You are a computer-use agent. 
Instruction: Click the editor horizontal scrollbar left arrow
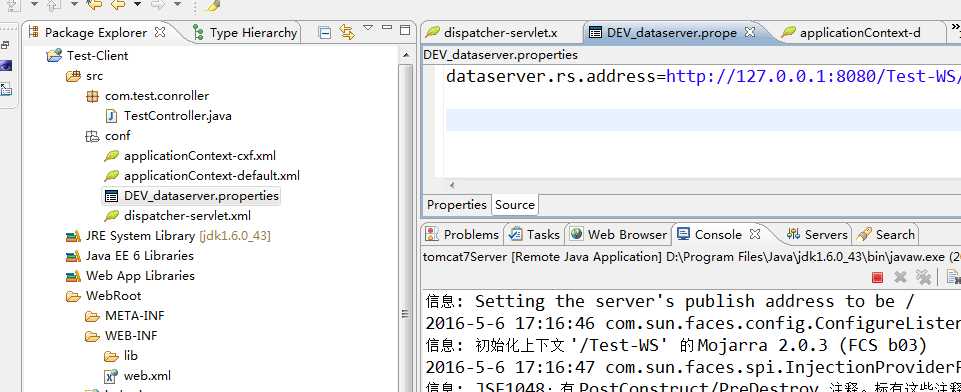452,185
